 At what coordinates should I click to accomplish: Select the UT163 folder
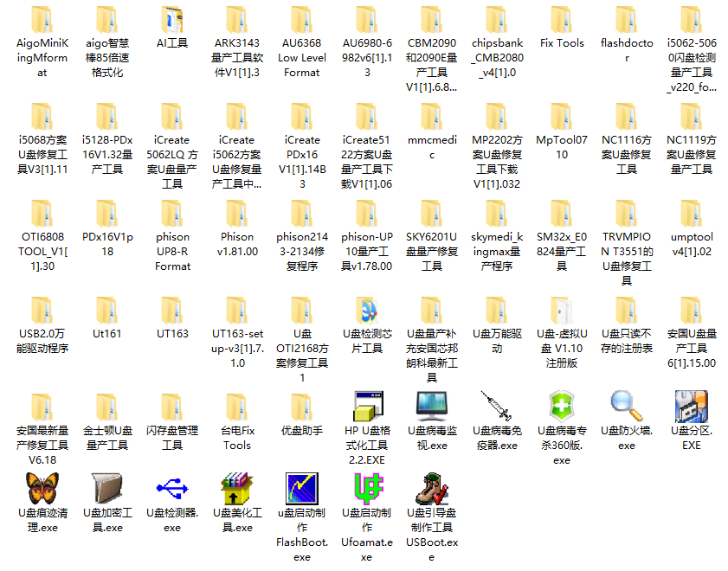click(x=172, y=310)
